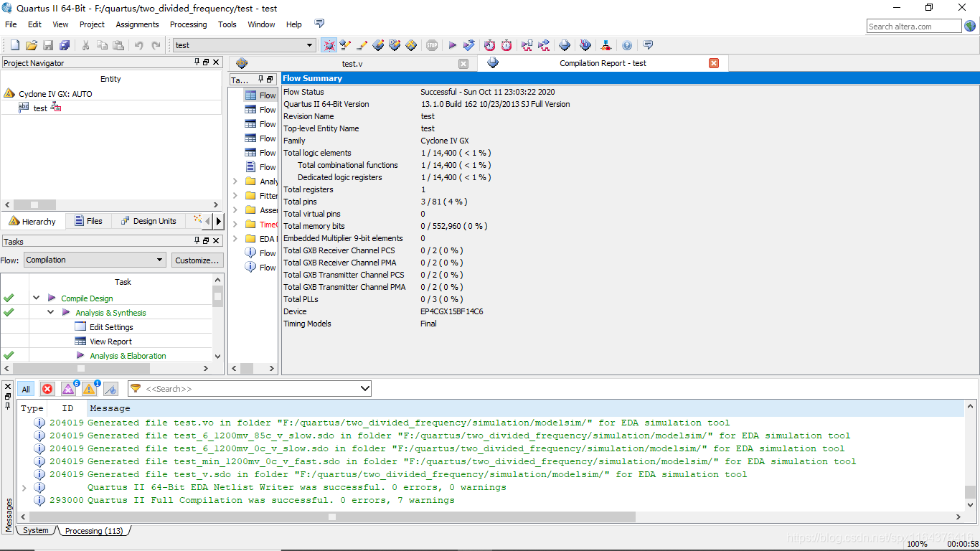Select Analysis & Elaboration task
980x551 pixels.
click(x=128, y=356)
